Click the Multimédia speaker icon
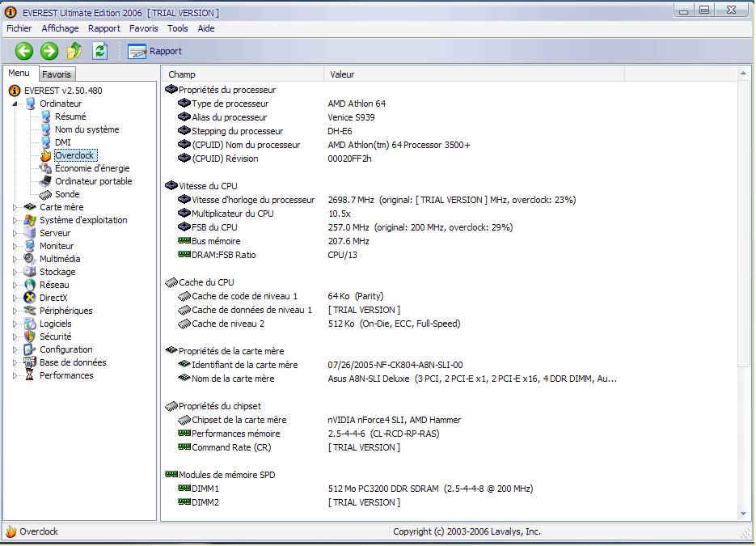Viewport: 756px width, 546px height. pos(30,259)
